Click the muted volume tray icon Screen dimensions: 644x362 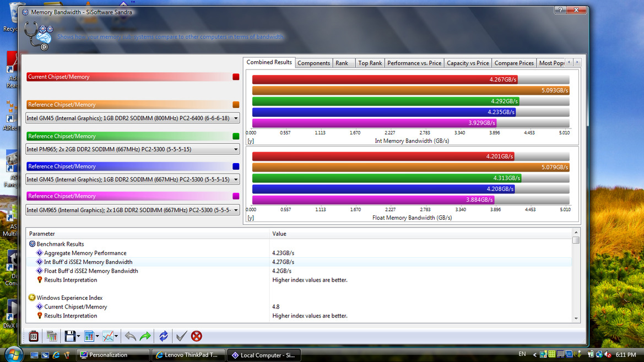click(608, 354)
